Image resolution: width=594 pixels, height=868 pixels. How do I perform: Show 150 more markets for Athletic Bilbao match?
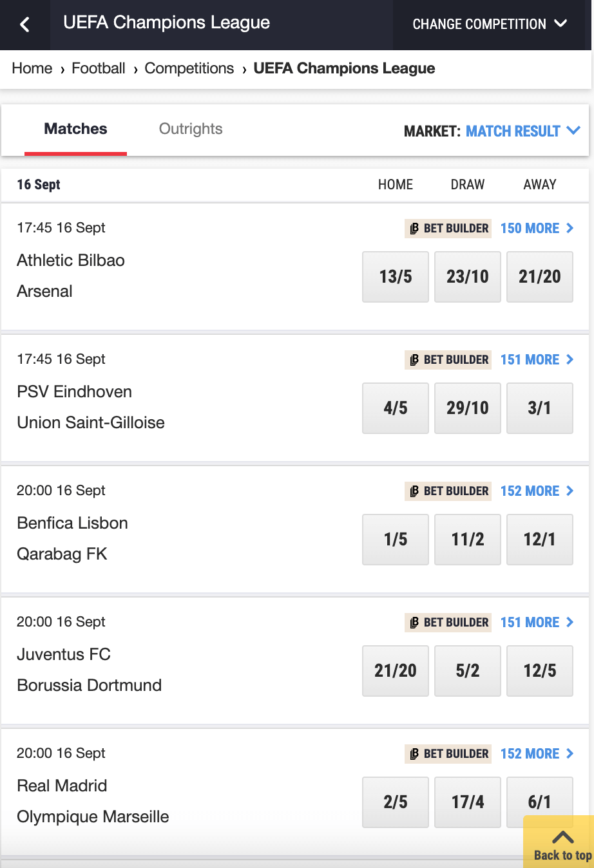(x=537, y=228)
